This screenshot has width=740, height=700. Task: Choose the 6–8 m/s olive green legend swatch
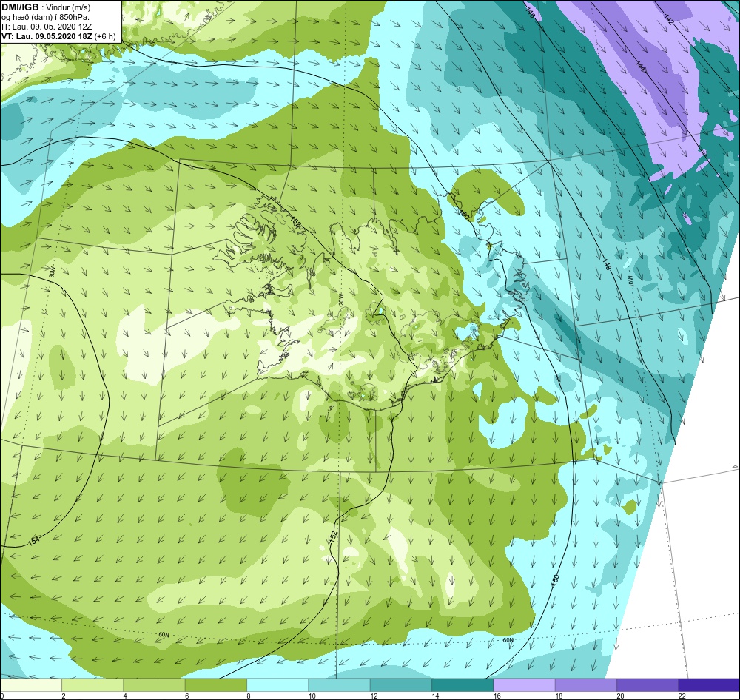click(x=215, y=684)
